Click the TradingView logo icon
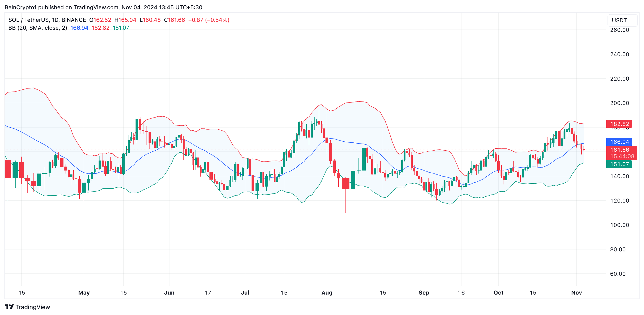 pyautogui.click(x=9, y=306)
